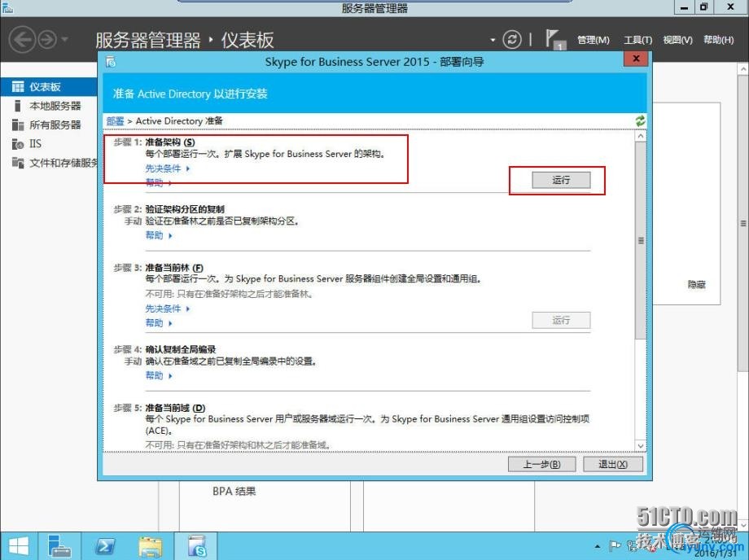The image size is (749, 560).
Task: Expand 帮助 under step 3
Action: (158, 323)
